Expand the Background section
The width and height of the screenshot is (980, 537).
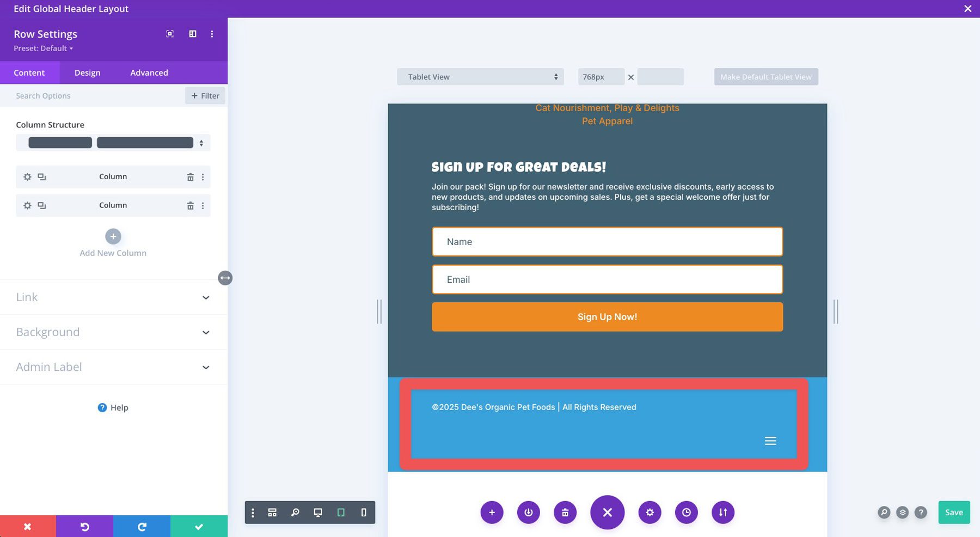pyautogui.click(x=113, y=332)
